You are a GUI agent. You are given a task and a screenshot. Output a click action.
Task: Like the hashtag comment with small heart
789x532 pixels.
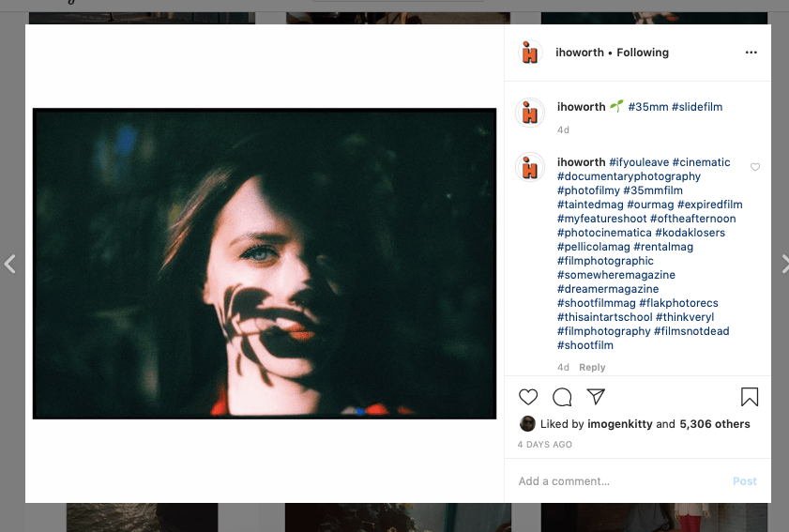755,167
